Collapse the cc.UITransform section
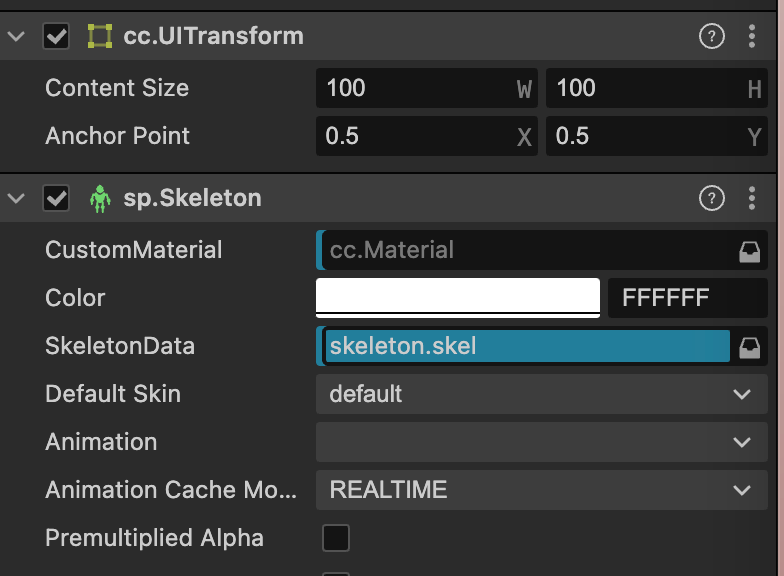The width and height of the screenshot is (784, 576). pyautogui.click(x=16, y=37)
